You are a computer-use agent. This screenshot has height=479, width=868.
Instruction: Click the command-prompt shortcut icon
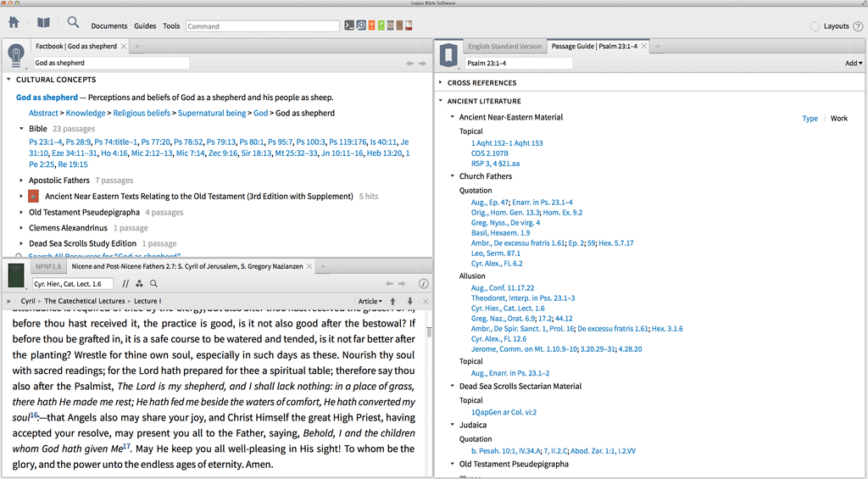349,25
